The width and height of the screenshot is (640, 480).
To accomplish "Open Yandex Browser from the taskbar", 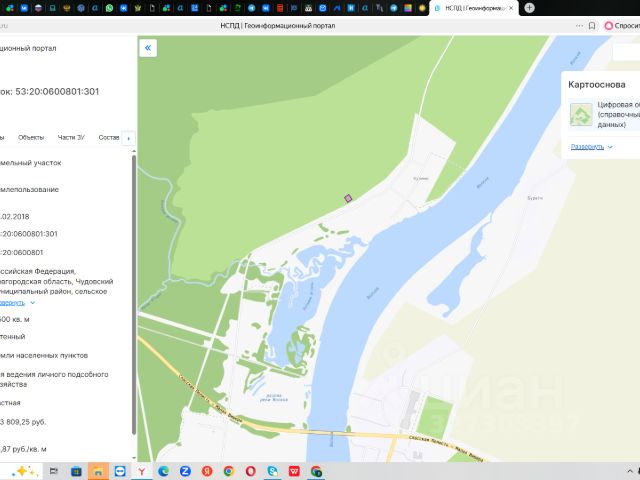I will point(142,471).
